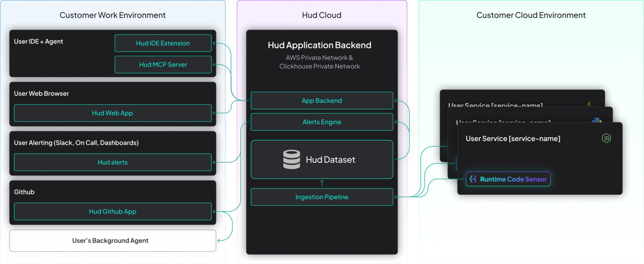This screenshot has width=644, height=264.
Task: Click the Customer Cloud Environment heading
Action: pyautogui.click(x=531, y=15)
